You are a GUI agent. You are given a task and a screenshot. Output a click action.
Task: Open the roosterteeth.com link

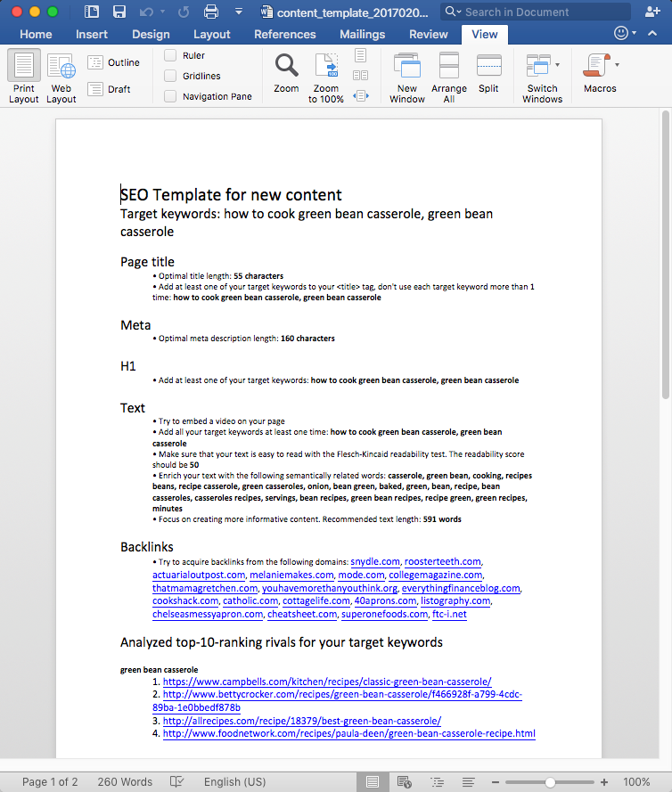pyautogui.click(x=443, y=561)
